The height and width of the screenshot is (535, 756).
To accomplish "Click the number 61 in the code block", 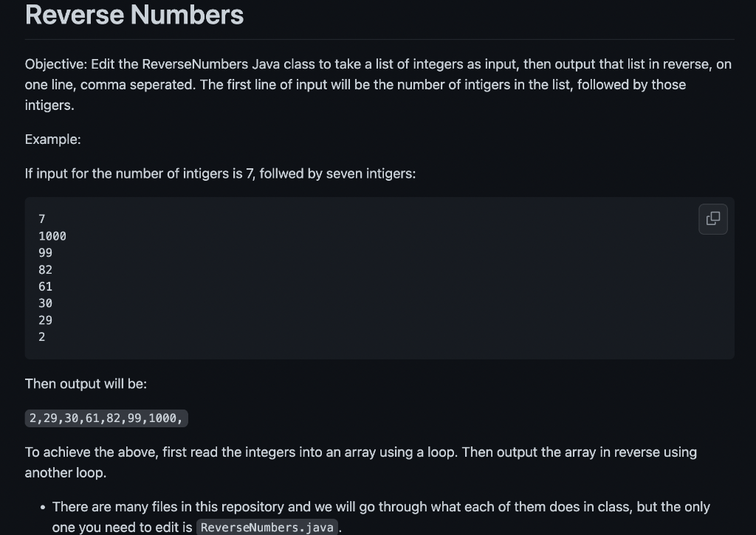I will click(x=45, y=286).
